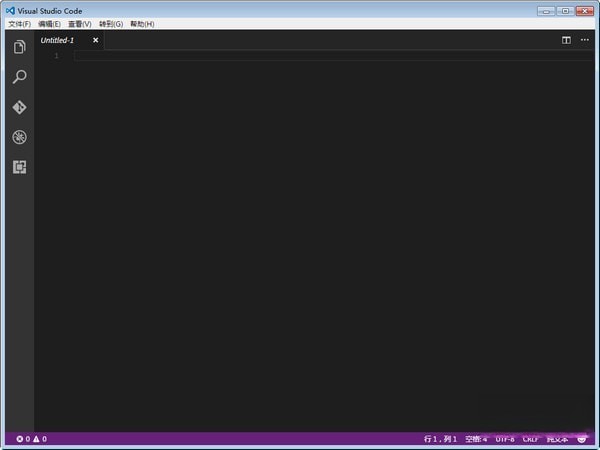The width and height of the screenshot is (600, 450).
Task: Maximize the Visual Studio Code window
Action: [565, 11]
